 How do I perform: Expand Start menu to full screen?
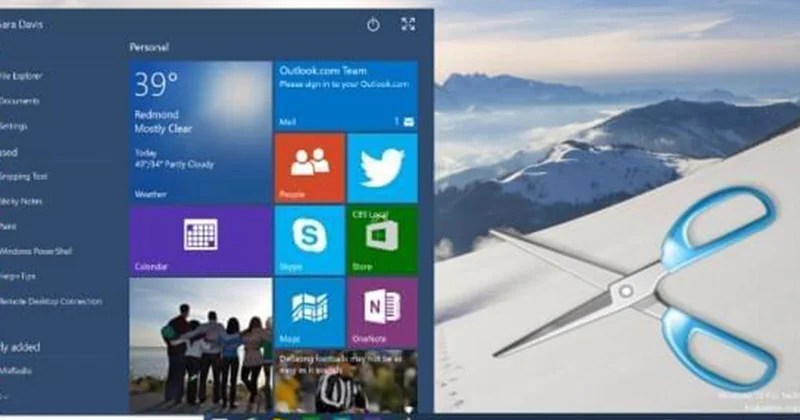408,24
